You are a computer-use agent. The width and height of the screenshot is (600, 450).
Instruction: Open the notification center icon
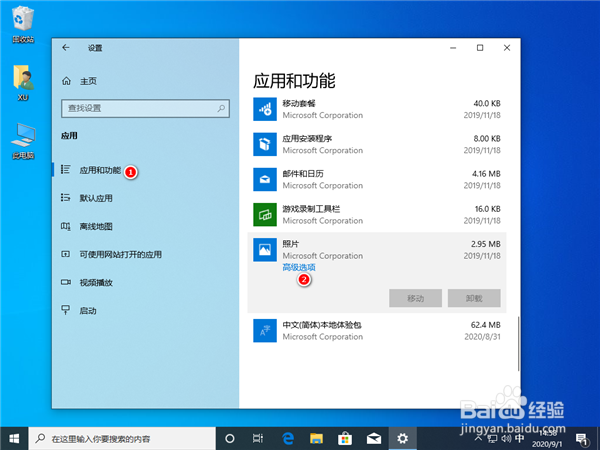582,439
